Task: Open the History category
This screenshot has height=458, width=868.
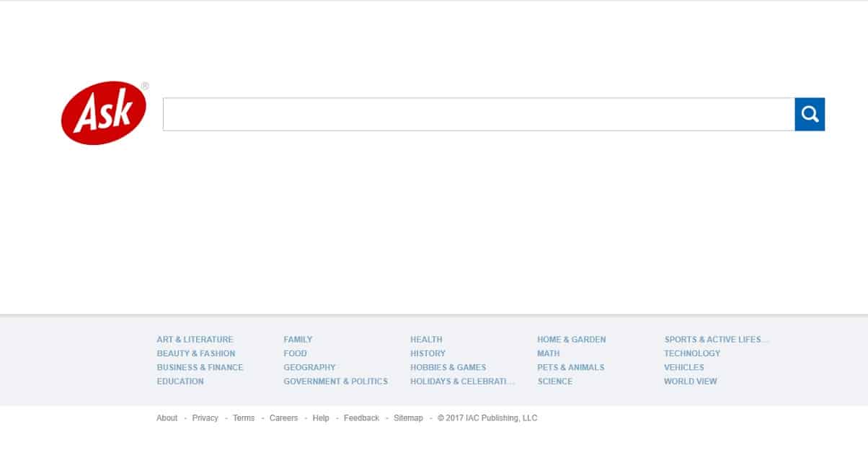Action: pos(428,353)
